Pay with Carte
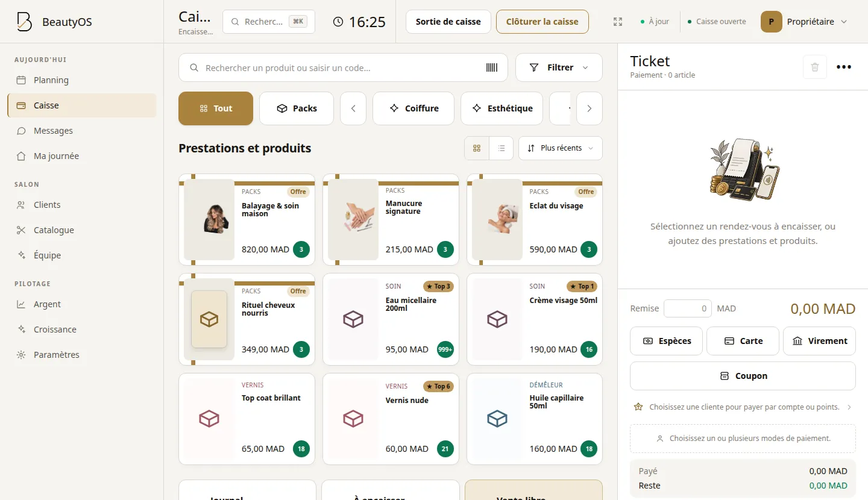Image resolution: width=868 pixels, height=500 pixels. coord(743,341)
